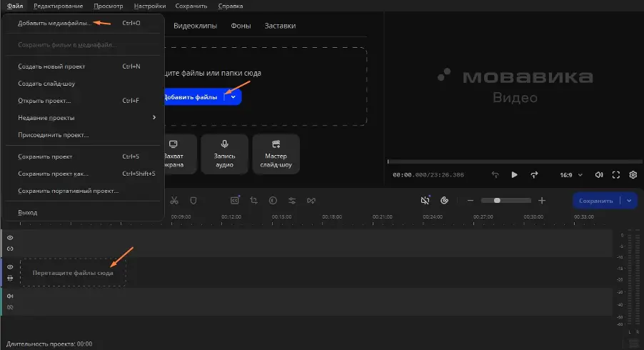This screenshot has width=644, height=350.
Task: Select the scissors cut tool
Action: click(x=174, y=201)
